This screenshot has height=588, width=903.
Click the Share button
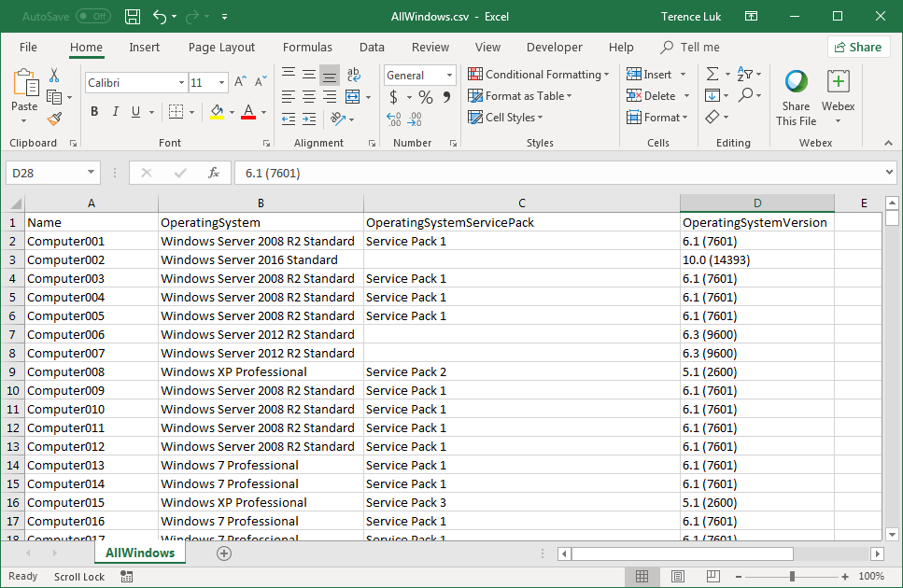(857, 47)
